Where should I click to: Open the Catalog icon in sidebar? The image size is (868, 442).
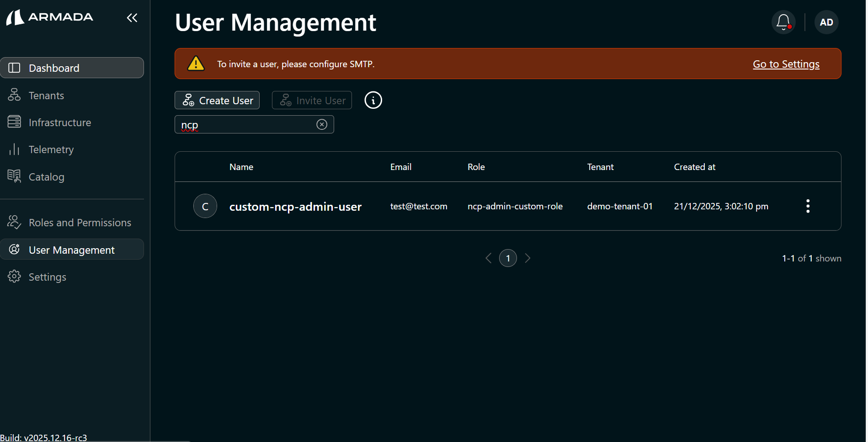point(14,176)
